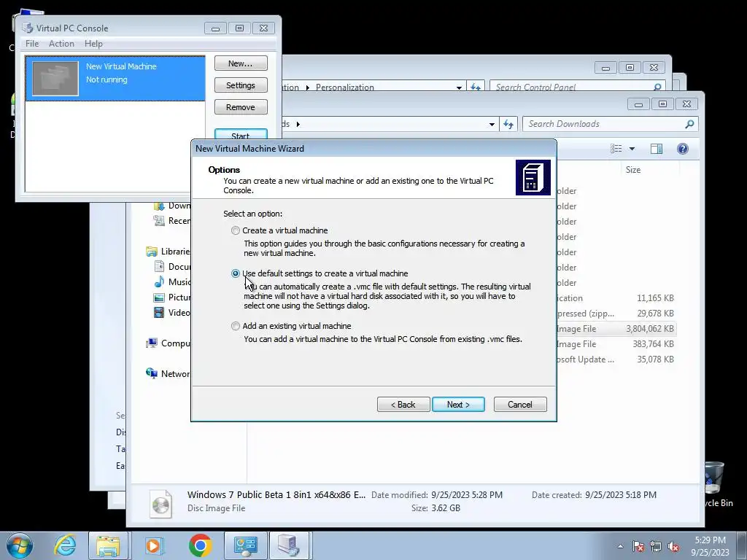Click the Next button in wizard
This screenshot has width=747, height=560.
tap(458, 404)
